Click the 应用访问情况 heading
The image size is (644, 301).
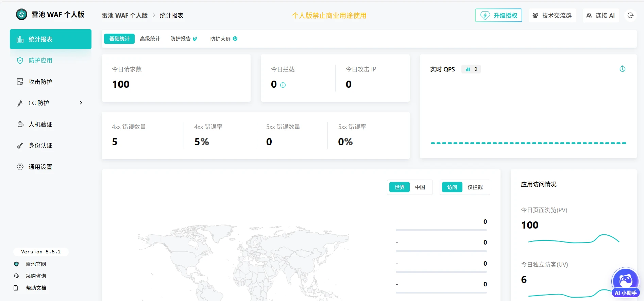[x=539, y=184]
